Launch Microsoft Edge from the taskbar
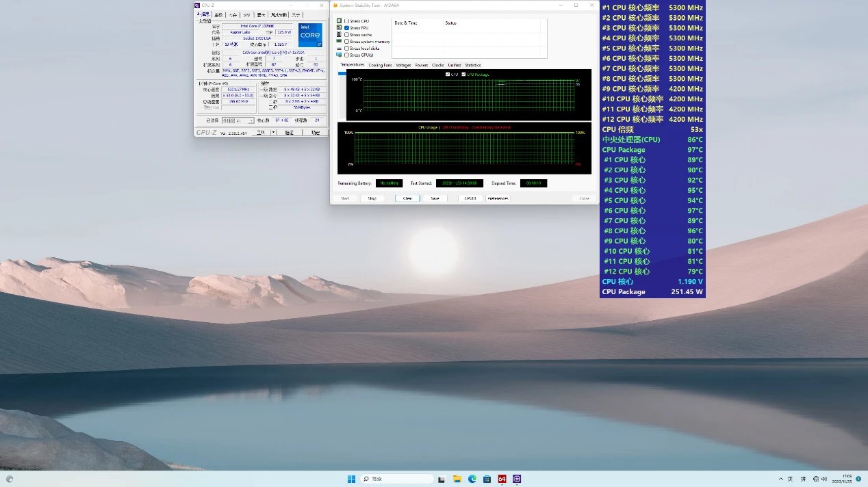868x487 pixels. coord(472,479)
